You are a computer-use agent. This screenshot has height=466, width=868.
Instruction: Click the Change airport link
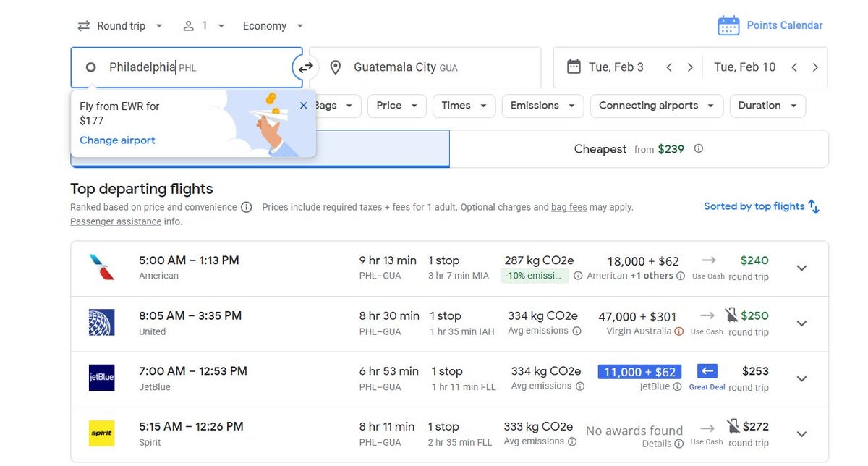tap(117, 140)
